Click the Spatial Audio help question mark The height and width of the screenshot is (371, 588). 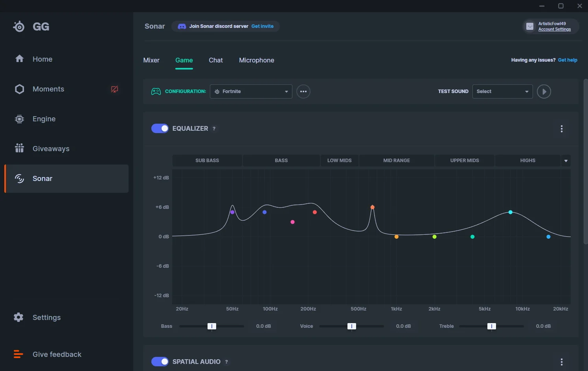[x=226, y=362]
